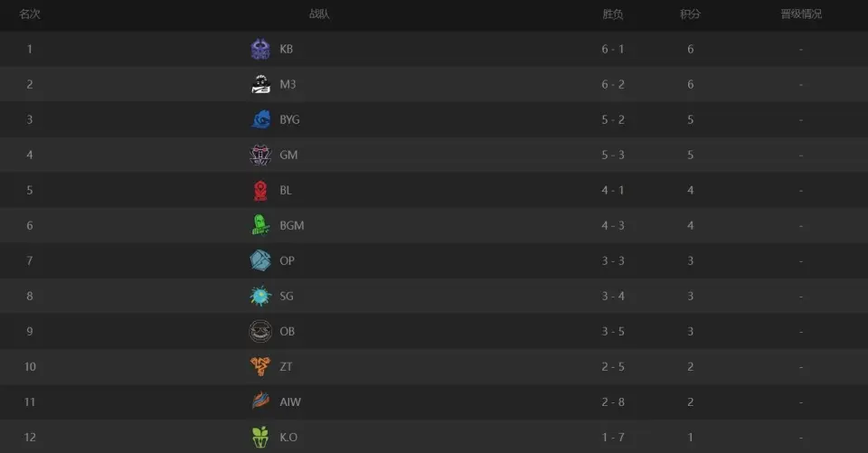
Task: Click the GM team logo icon
Action: pos(260,155)
